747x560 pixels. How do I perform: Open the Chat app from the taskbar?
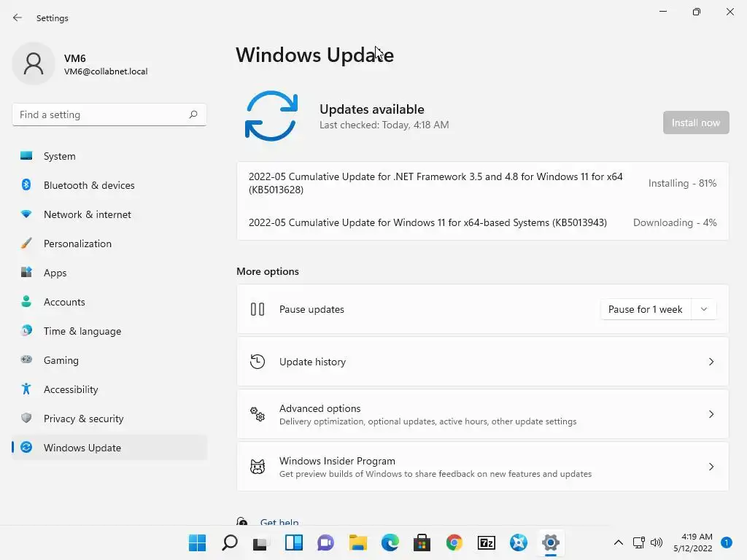click(x=325, y=542)
